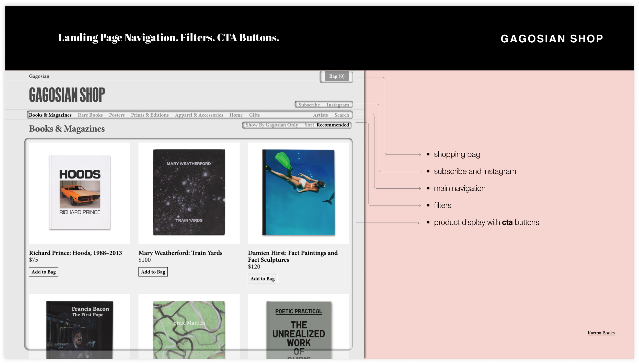This screenshot has width=639, height=364.
Task: Open the Hoods Richard Prince book cover
Action: [x=79, y=193]
